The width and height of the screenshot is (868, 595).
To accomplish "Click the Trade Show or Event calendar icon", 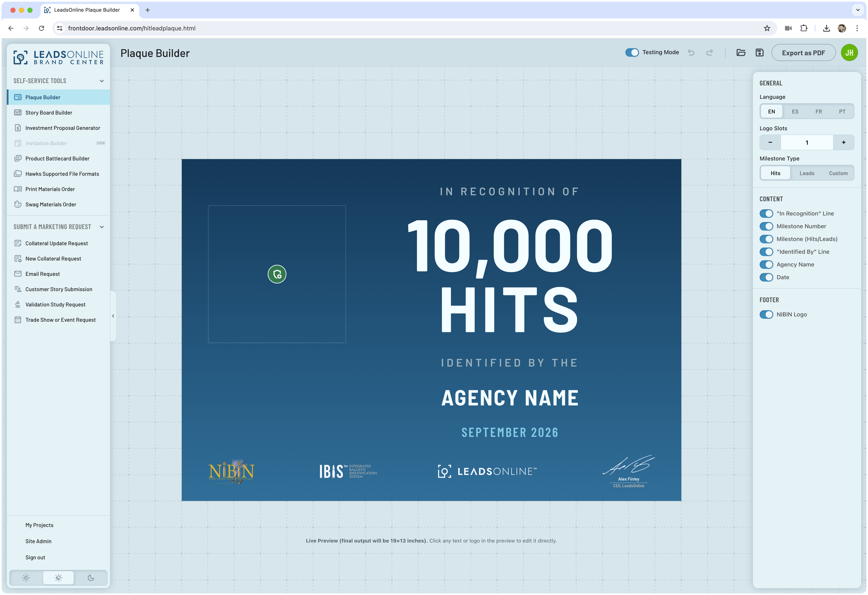I will pyautogui.click(x=18, y=320).
